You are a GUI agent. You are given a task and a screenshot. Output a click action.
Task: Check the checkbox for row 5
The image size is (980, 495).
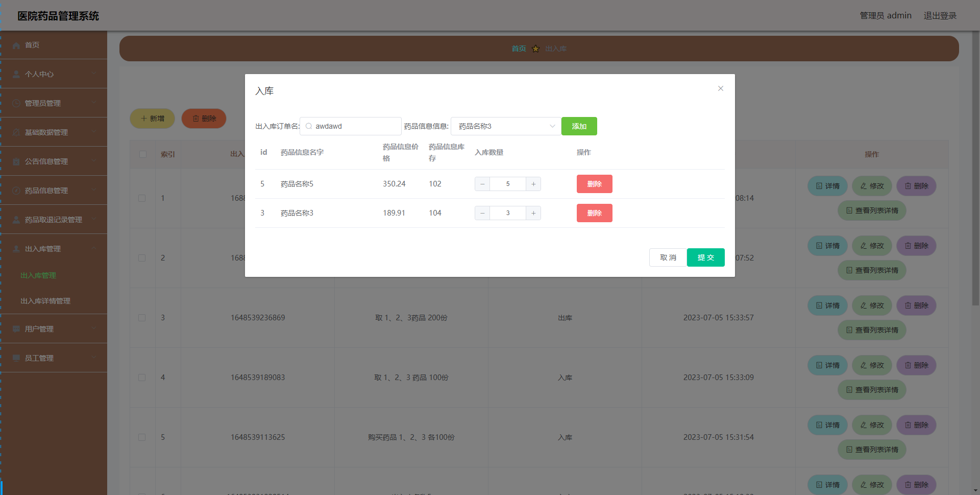[x=142, y=437]
